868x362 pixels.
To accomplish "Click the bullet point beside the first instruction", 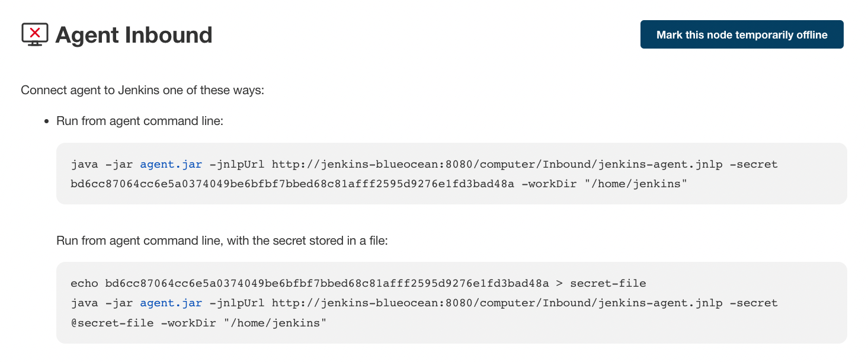I will [x=46, y=120].
